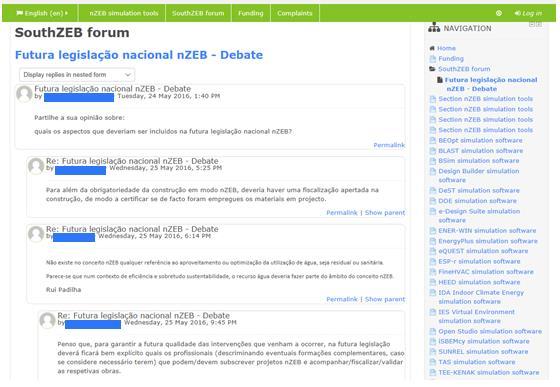Open Permalink of the 5:25 PM reply

click(342, 212)
